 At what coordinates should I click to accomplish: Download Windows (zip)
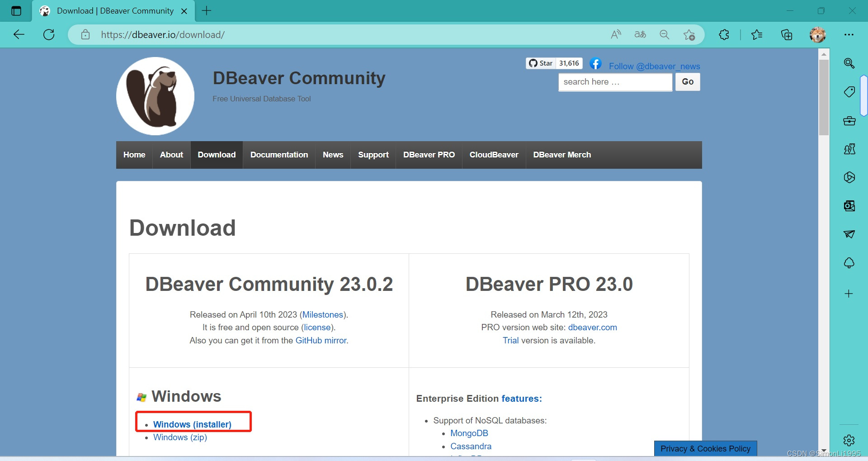(x=180, y=437)
